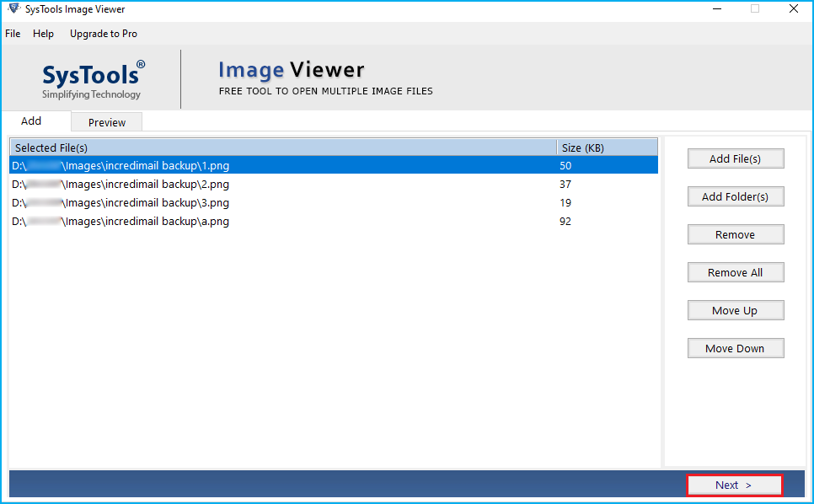This screenshot has height=504, width=814.
Task: Click the Add Folder(s) button
Action: point(735,196)
